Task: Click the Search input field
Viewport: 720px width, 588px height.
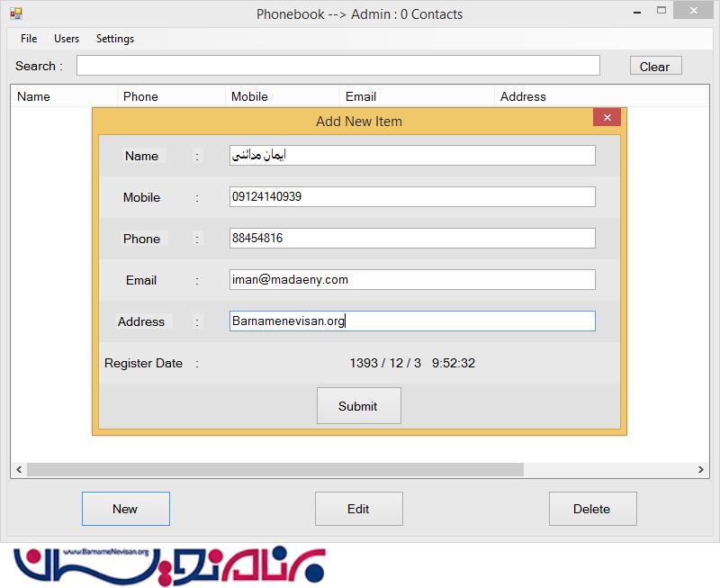Action: [x=338, y=65]
